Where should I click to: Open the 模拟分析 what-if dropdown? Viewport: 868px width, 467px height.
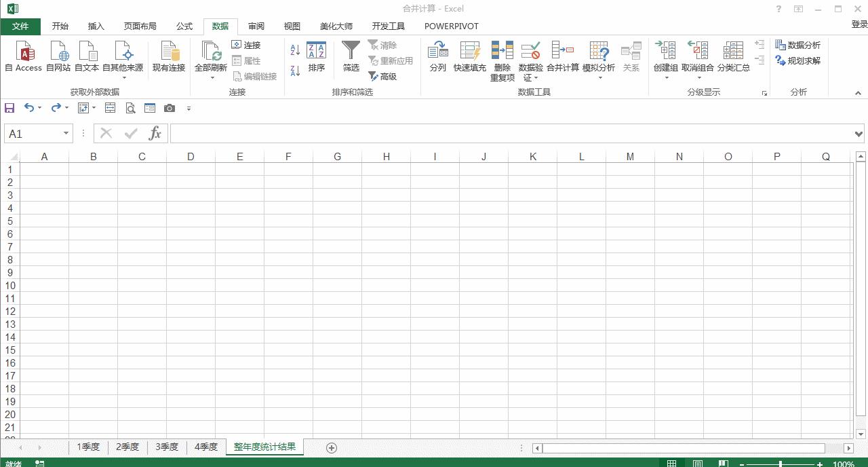(x=599, y=77)
